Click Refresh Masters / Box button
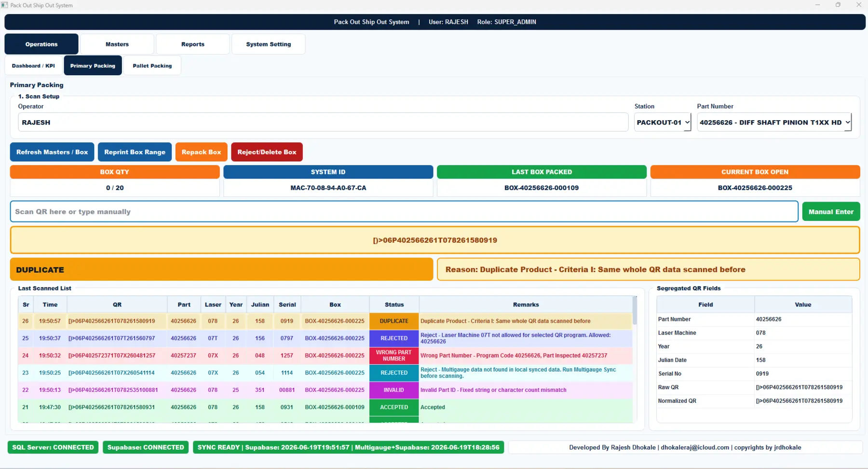Image resolution: width=868 pixels, height=469 pixels. pyautogui.click(x=52, y=152)
